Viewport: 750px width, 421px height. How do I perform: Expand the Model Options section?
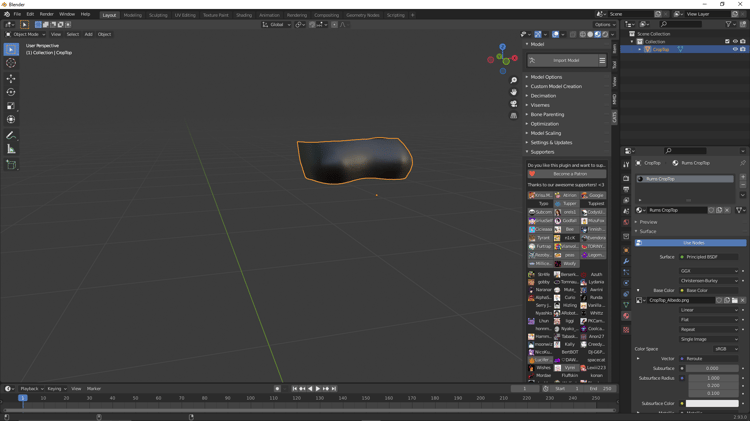click(x=547, y=77)
